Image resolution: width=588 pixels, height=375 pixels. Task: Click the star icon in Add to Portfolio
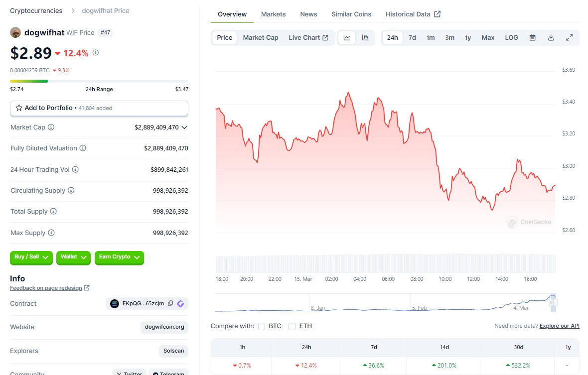[x=19, y=108]
